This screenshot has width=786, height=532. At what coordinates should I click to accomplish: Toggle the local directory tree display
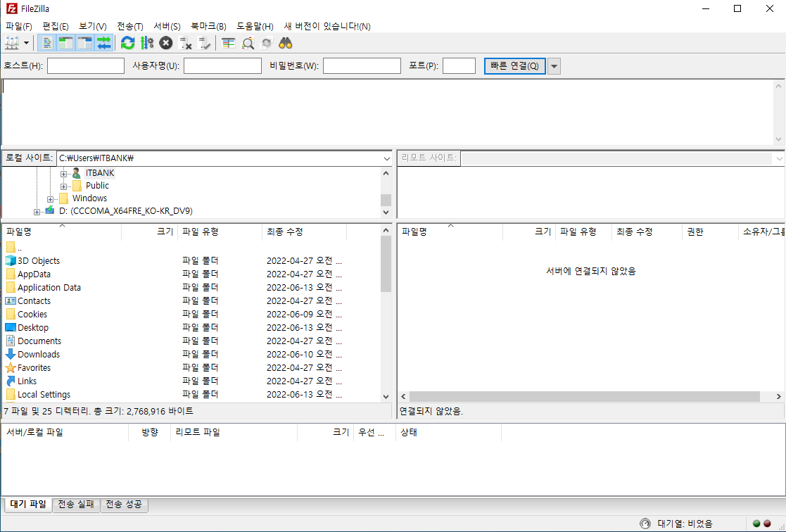click(65, 43)
